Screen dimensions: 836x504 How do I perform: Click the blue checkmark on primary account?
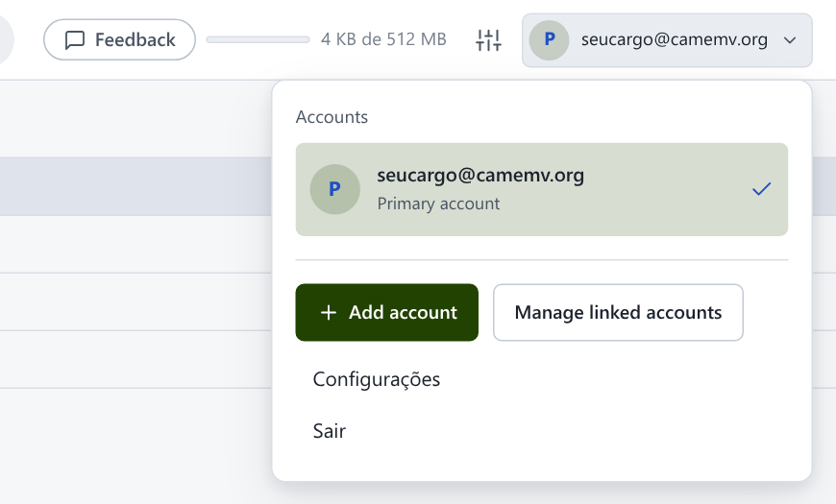[761, 189]
